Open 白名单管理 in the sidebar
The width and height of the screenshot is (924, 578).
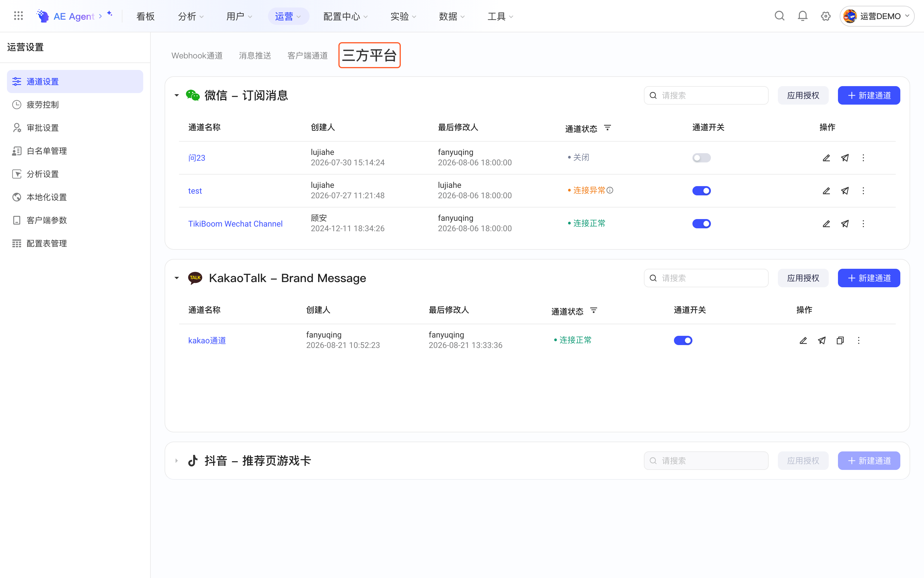(x=75, y=151)
